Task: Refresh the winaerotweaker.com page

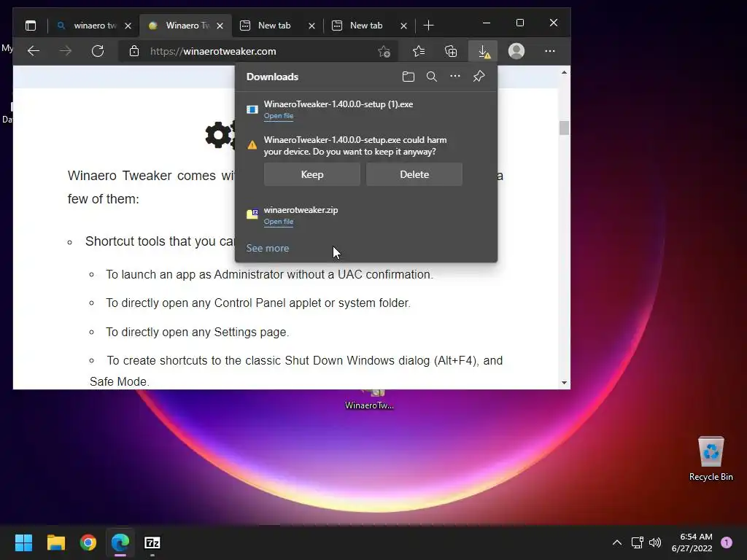Action: point(98,51)
